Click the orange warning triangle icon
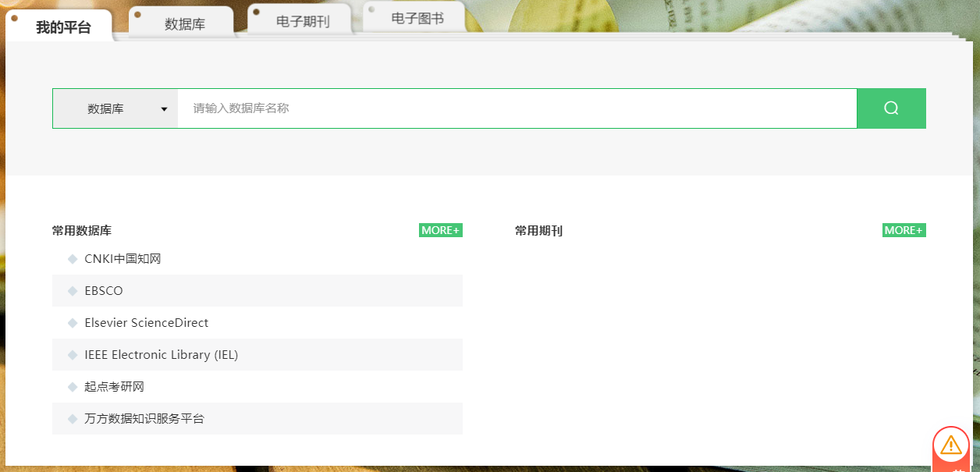Image resolution: width=980 pixels, height=472 pixels. pos(950,445)
